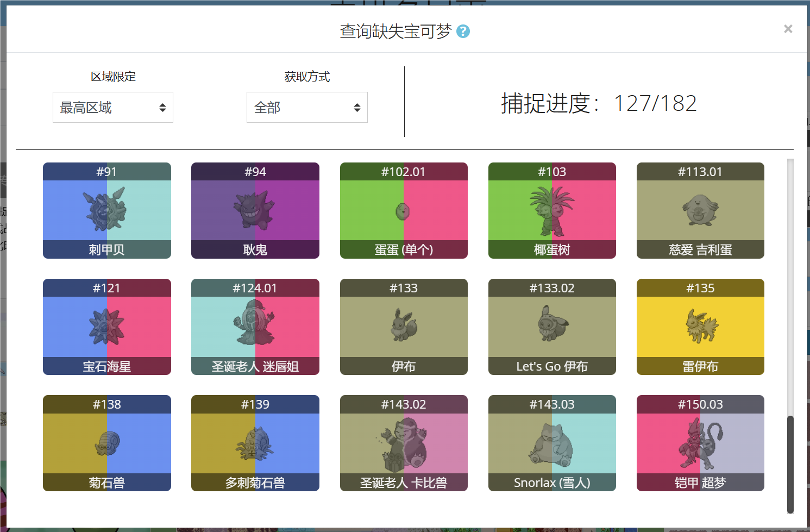
Task: Click the Snorlax (雪人) name label
Action: point(552,483)
